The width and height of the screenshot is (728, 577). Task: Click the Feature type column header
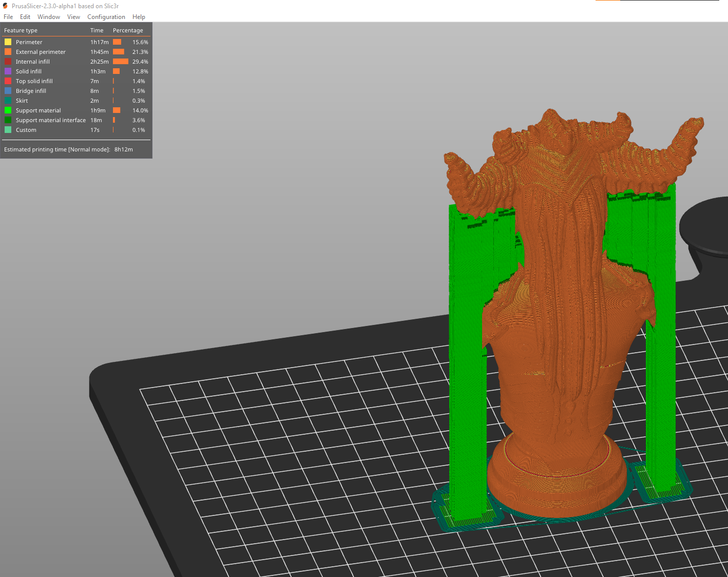[21, 30]
